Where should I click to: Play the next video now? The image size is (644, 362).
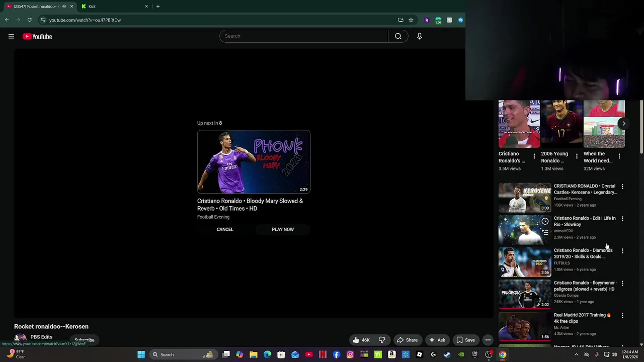(x=283, y=229)
